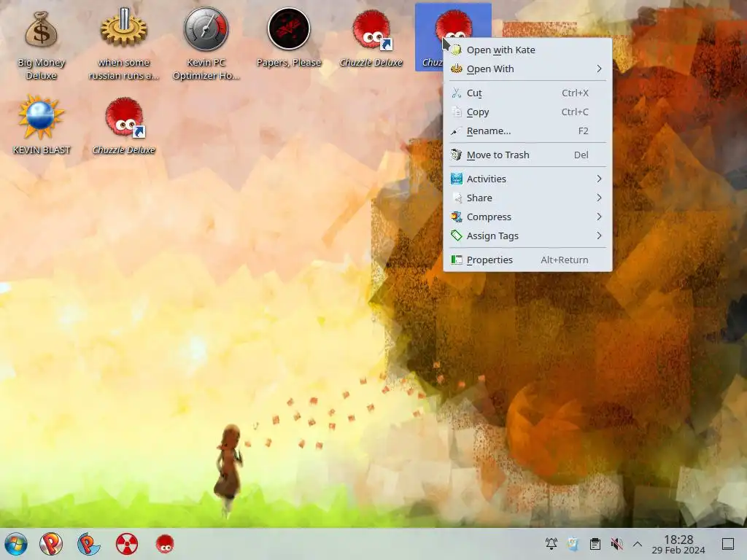This screenshot has width=747, height=560.
Task: Click the show desktop square at taskbar end
Action: tap(727, 544)
